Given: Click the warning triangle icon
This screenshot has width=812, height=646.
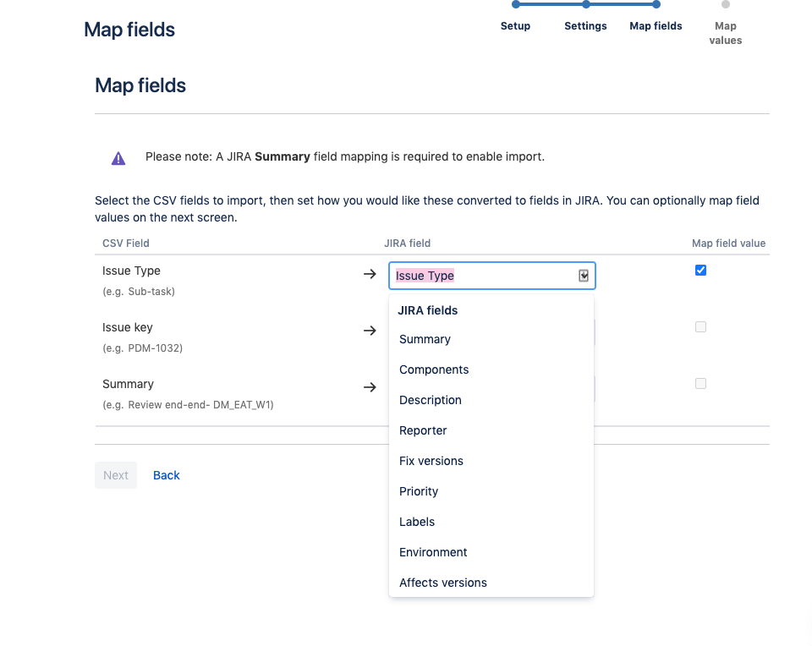Looking at the screenshot, I should click(x=118, y=158).
